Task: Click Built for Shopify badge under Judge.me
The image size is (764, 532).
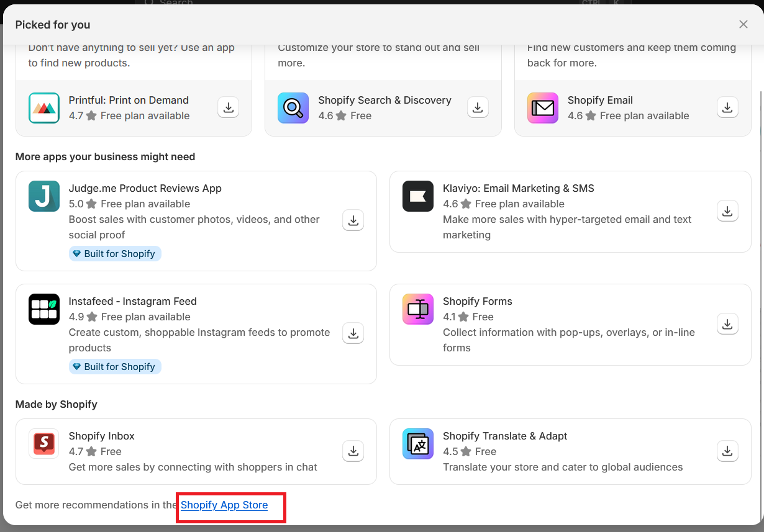Action: pos(115,253)
